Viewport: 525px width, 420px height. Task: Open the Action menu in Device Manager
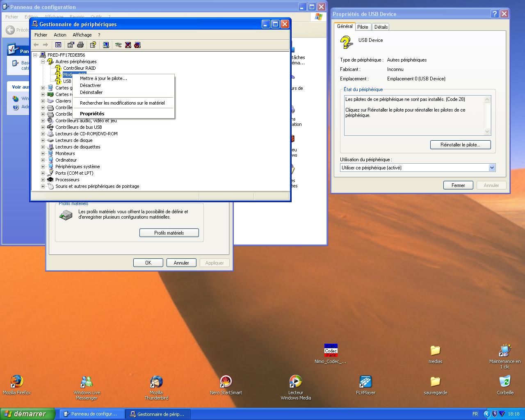click(x=60, y=35)
